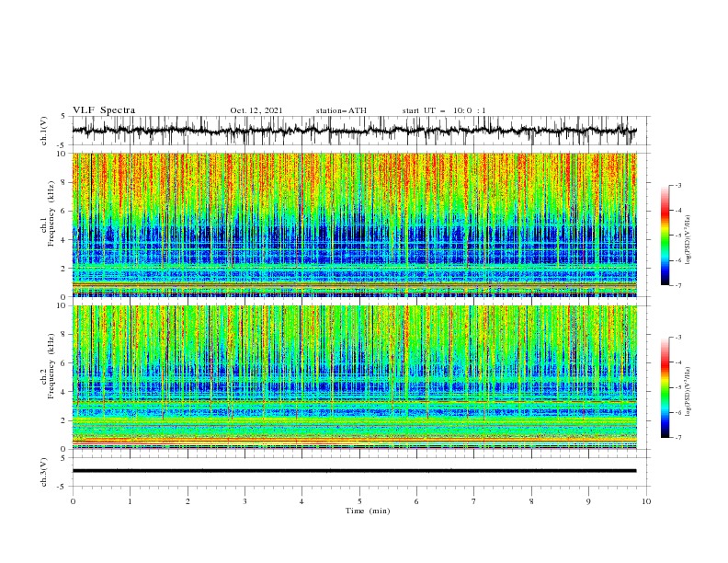Click the "6" kHz tick on ch.2 frequency axis
Viewport: 728px width, 563px height.
click(x=64, y=363)
